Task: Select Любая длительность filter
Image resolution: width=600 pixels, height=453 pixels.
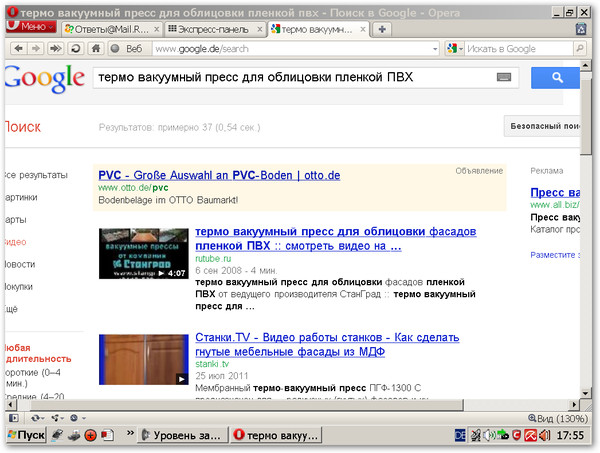Action: pyautogui.click(x=38, y=353)
